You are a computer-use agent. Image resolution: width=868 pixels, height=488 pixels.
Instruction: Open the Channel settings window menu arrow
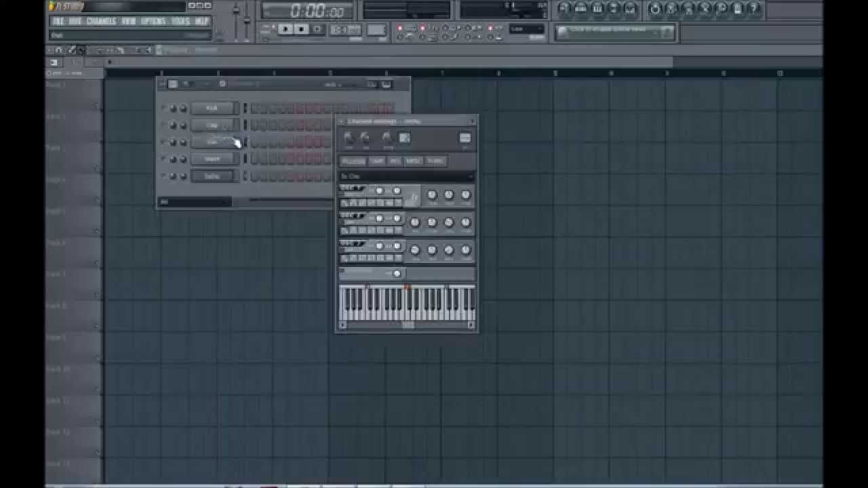[x=341, y=121]
